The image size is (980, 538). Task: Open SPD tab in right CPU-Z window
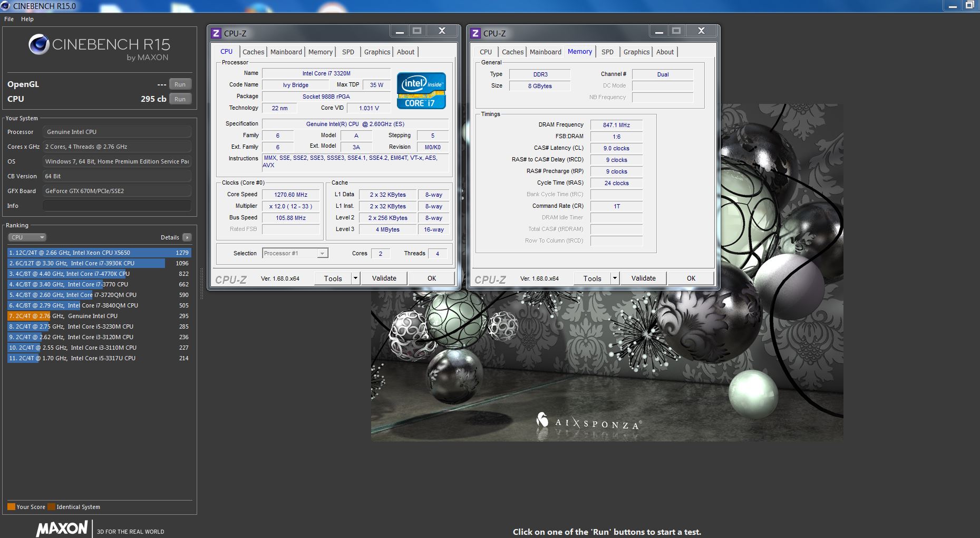point(607,52)
